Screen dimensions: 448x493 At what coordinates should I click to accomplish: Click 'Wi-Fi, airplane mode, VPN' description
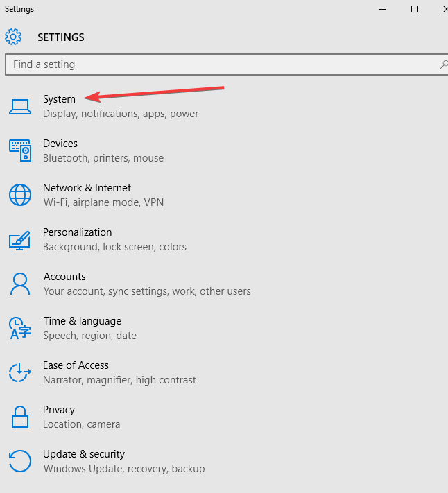tap(103, 202)
